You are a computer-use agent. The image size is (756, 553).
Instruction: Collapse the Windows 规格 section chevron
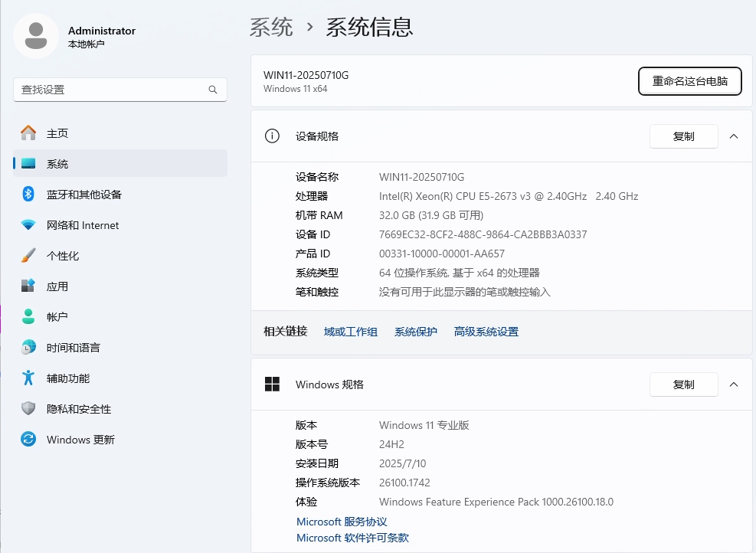click(734, 384)
